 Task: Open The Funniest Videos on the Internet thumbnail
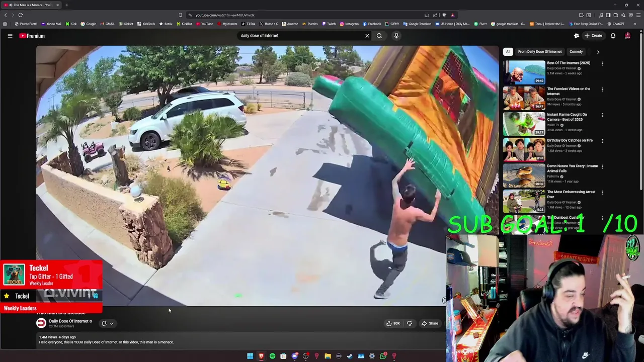524,98
